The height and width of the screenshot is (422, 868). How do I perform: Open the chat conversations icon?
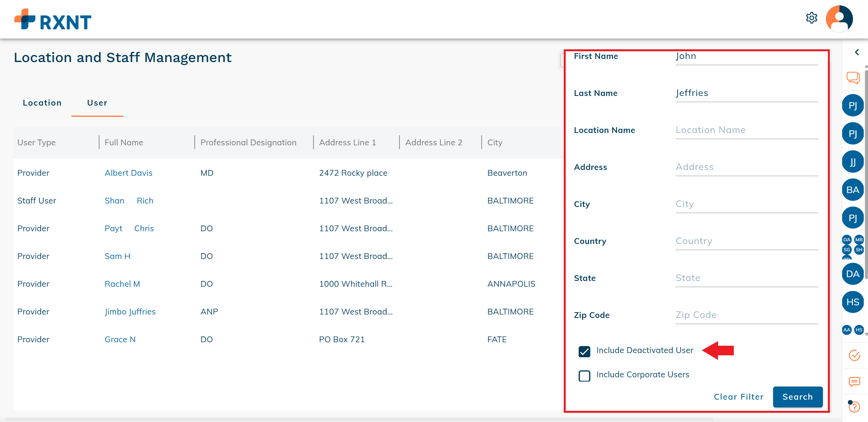[853, 78]
